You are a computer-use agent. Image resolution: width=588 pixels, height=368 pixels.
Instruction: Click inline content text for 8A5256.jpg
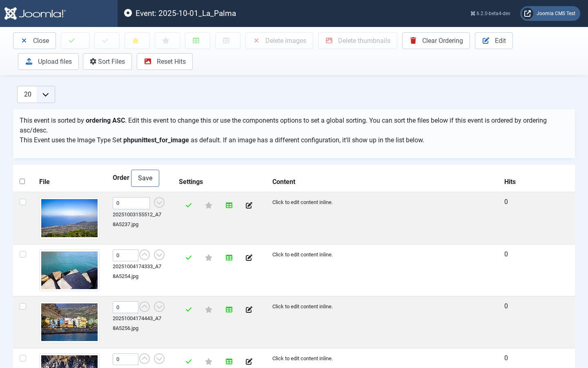[x=303, y=307]
